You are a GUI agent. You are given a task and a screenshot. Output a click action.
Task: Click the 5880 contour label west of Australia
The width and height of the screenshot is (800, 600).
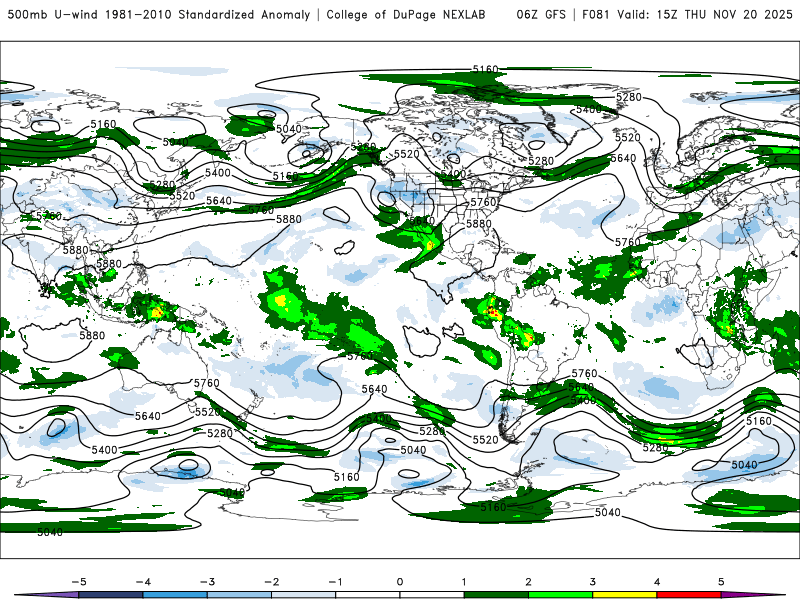(x=92, y=335)
